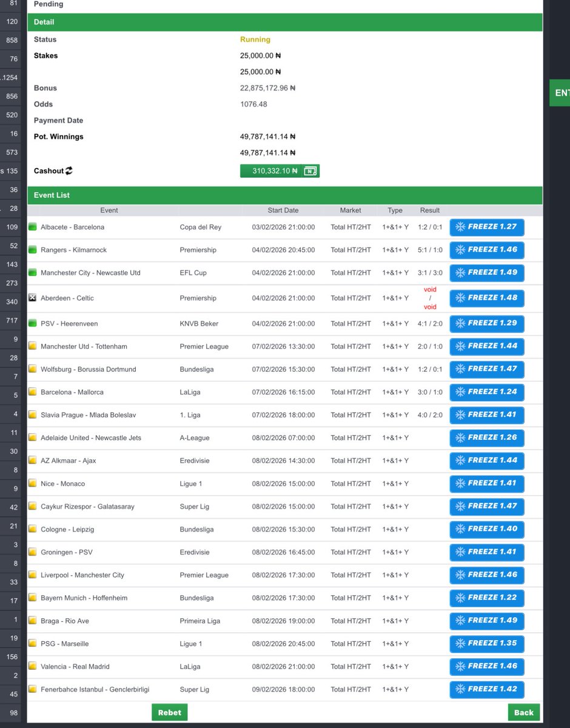Freeze Braga - Rio Ave at 1.49
The width and height of the screenshot is (570, 728).
pyautogui.click(x=487, y=621)
